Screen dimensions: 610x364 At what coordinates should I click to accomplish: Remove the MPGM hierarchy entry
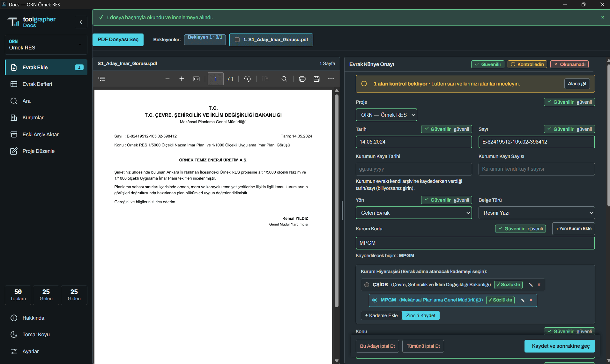(x=531, y=300)
